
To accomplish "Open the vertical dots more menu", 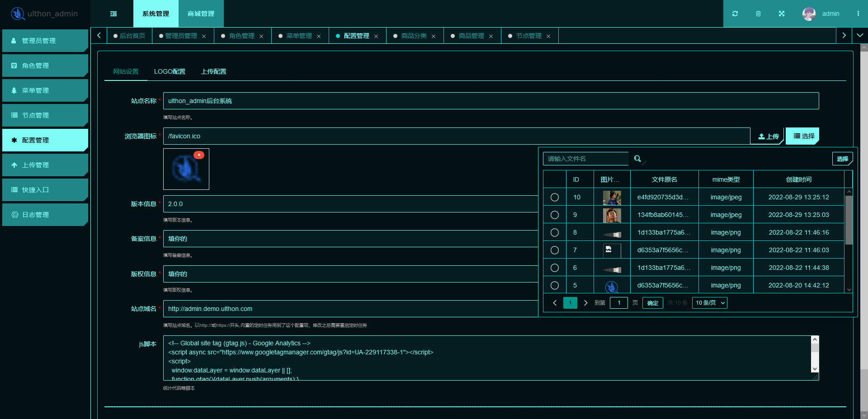I will (x=858, y=14).
